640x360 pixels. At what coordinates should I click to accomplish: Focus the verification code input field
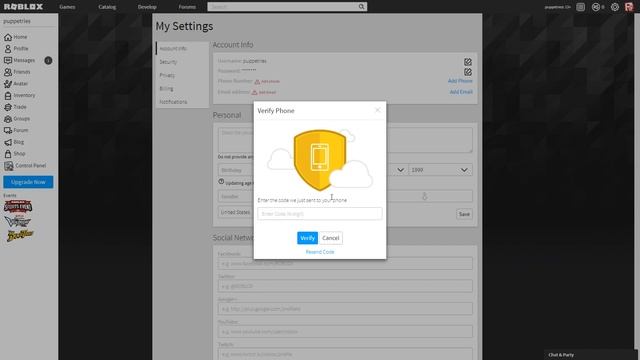coord(320,213)
